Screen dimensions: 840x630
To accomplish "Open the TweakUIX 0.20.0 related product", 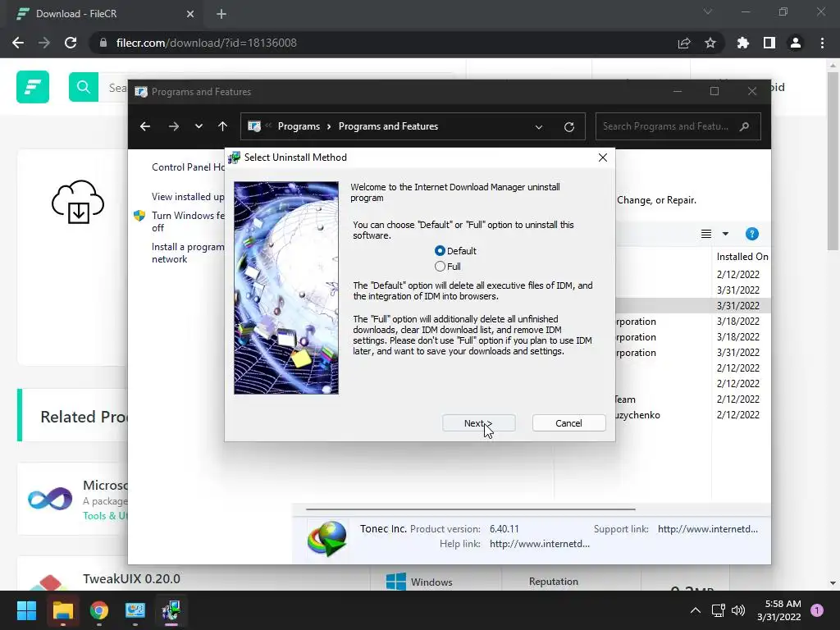I will pos(131,578).
